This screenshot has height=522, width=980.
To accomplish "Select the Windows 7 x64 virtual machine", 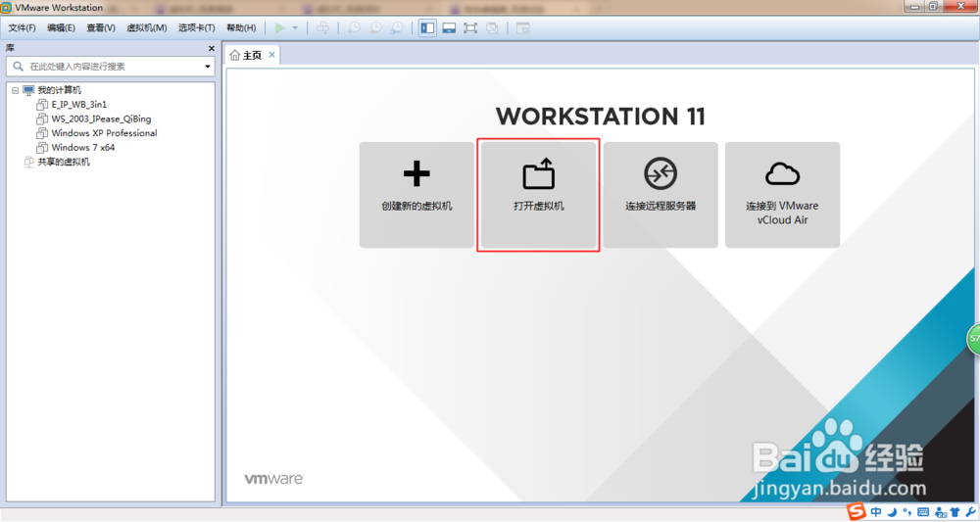I will click(83, 147).
